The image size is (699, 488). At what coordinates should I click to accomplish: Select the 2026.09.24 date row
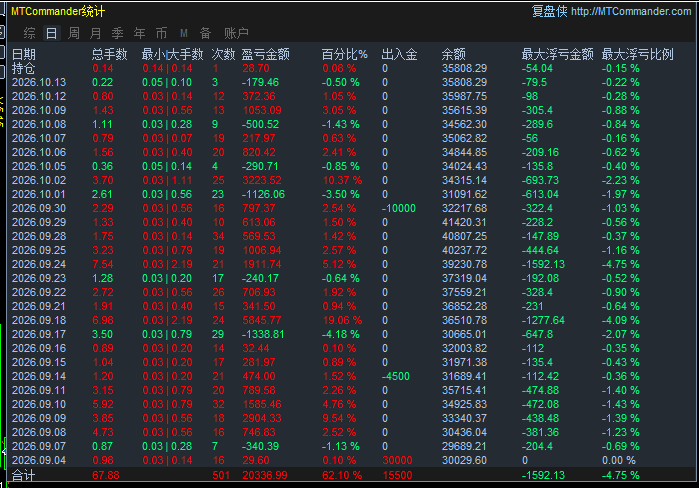click(x=39, y=264)
